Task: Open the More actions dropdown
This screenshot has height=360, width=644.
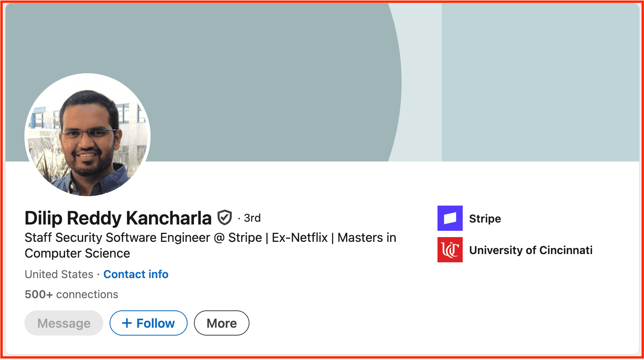Action: pos(221,323)
